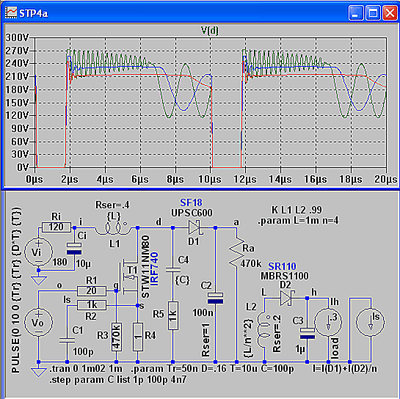Click the .tran 0 1m02 1m directive
Screen dimensions: 400x399
click(x=86, y=369)
